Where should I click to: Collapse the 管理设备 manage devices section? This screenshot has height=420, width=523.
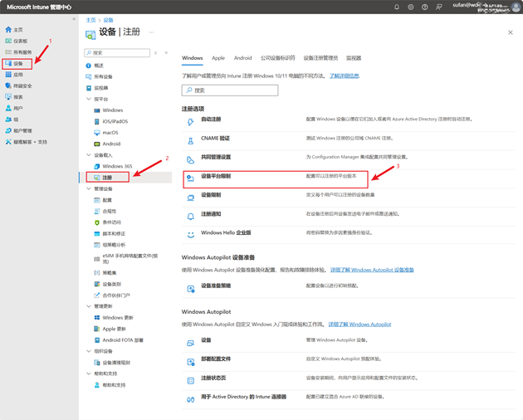(x=89, y=188)
